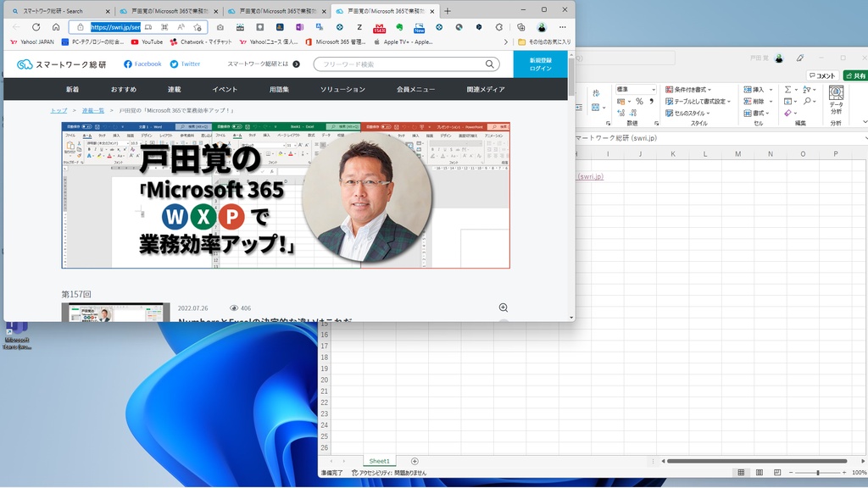Click the search magnifier on Smartwork site
Viewport: 868px width, 488px height.
pos(489,64)
